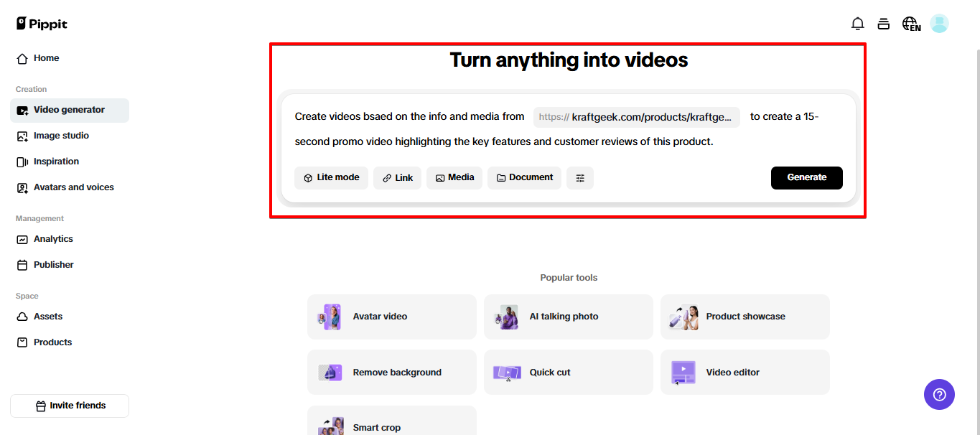The image size is (980, 435).
Task: Open the help question mark bubble
Action: [x=939, y=394]
